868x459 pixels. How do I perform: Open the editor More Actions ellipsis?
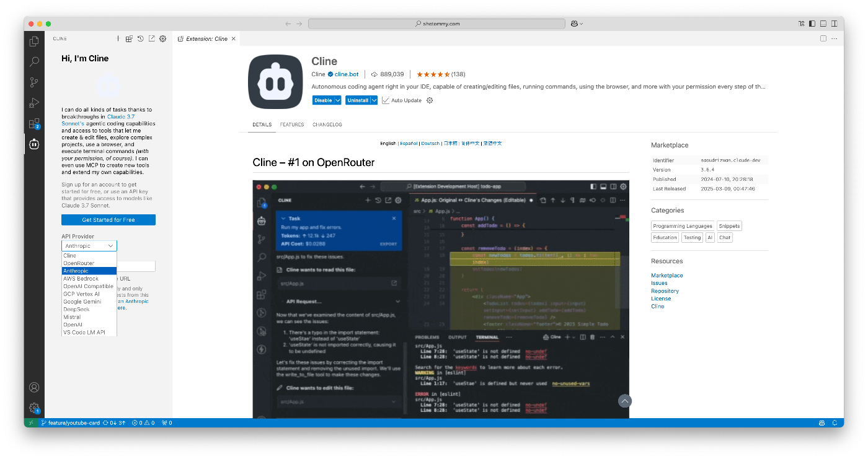[x=835, y=38]
